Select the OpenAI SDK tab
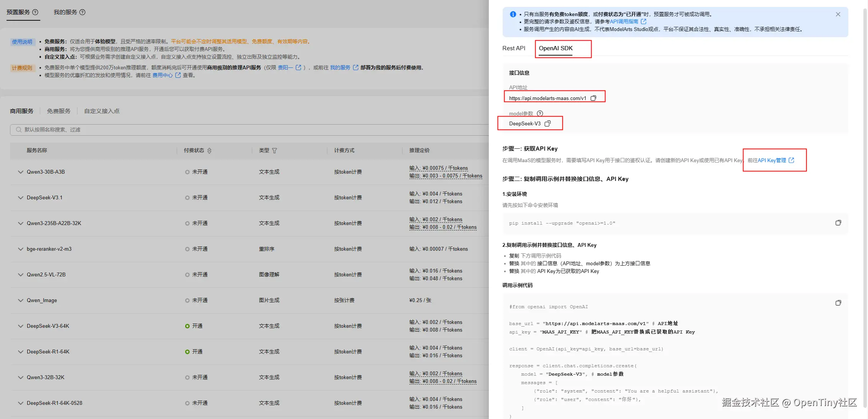 (x=555, y=48)
